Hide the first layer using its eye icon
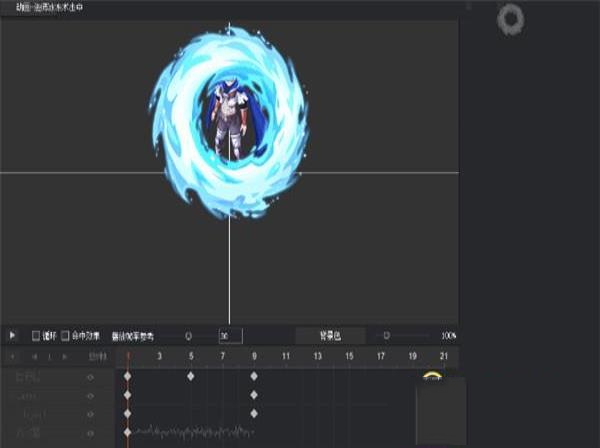Viewport: 600px width, 448px height. (x=90, y=377)
